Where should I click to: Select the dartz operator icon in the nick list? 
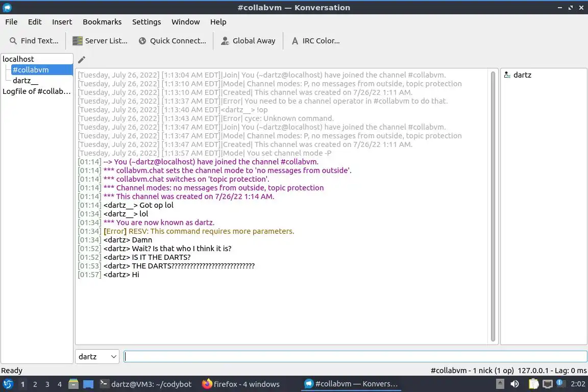click(507, 75)
